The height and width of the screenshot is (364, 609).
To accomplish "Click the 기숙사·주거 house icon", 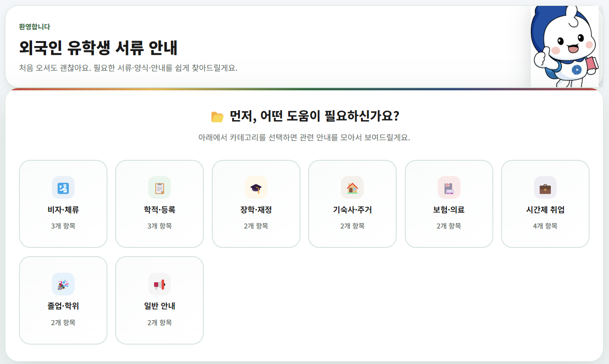I will 352,187.
